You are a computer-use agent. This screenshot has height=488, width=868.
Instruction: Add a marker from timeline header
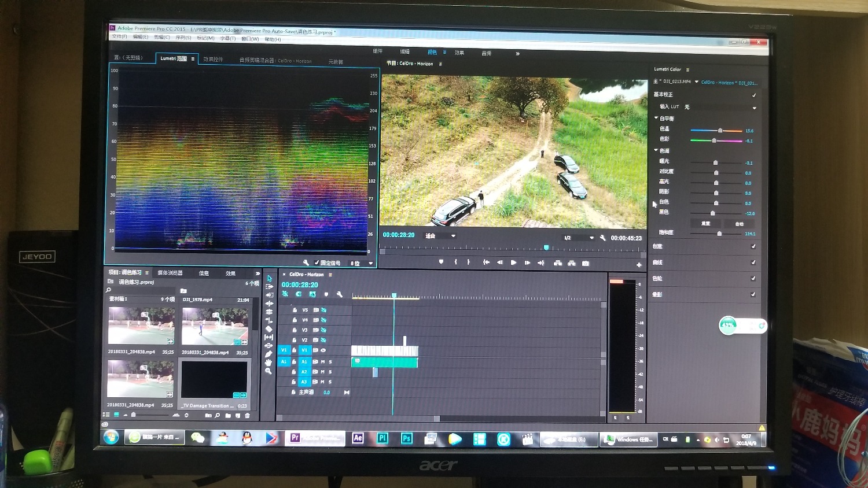(326, 294)
